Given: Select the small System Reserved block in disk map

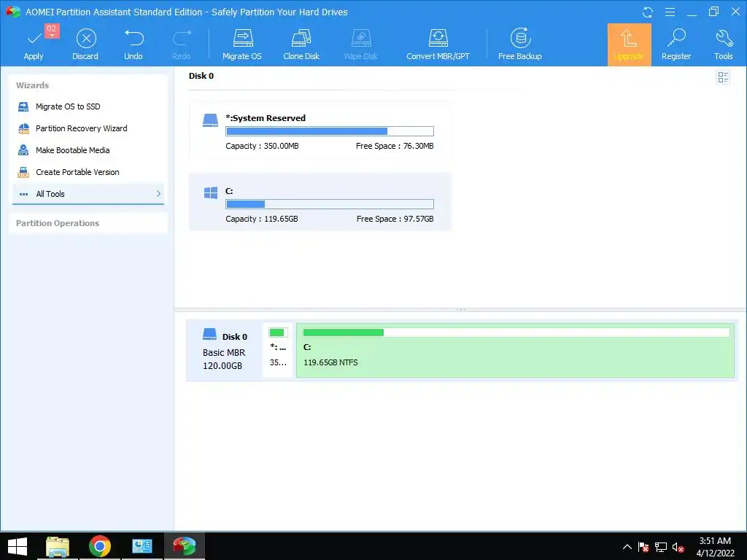Looking at the screenshot, I should 278,351.
